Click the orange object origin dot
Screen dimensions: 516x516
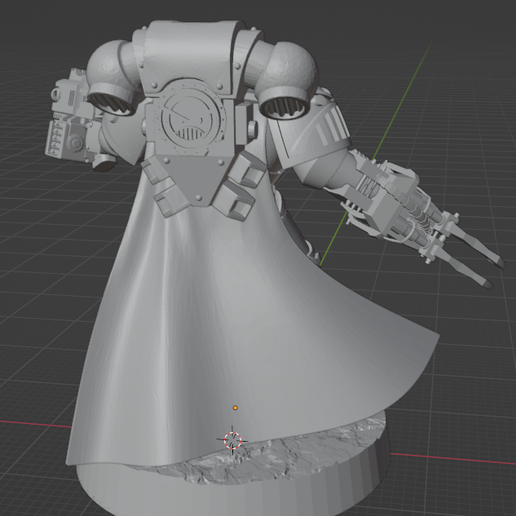coord(235,407)
